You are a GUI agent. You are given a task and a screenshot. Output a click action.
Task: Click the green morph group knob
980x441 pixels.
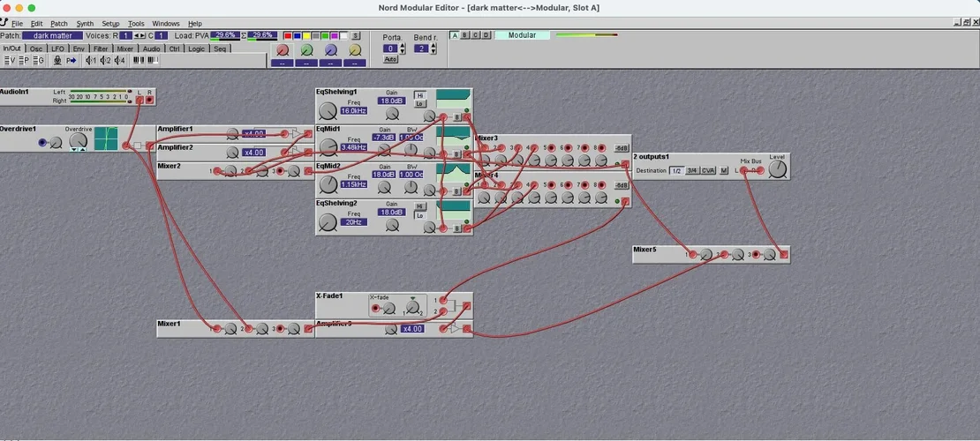pyautogui.click(x=306, y=51)
